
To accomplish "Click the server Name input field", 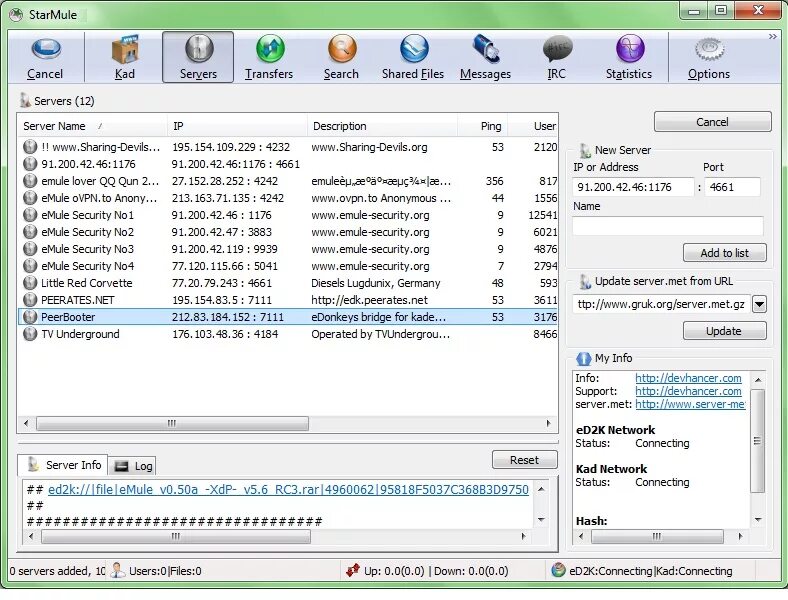I will (x=667, y=226).
